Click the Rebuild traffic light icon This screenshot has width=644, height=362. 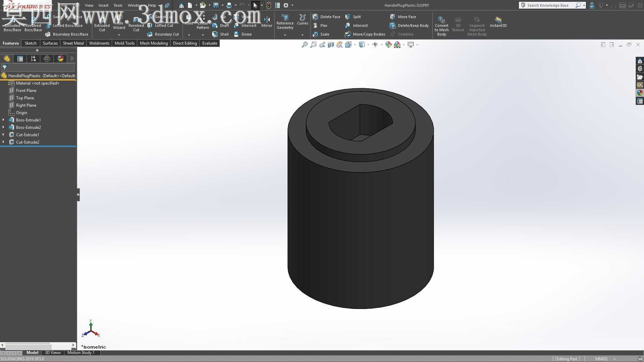point(269,5)
